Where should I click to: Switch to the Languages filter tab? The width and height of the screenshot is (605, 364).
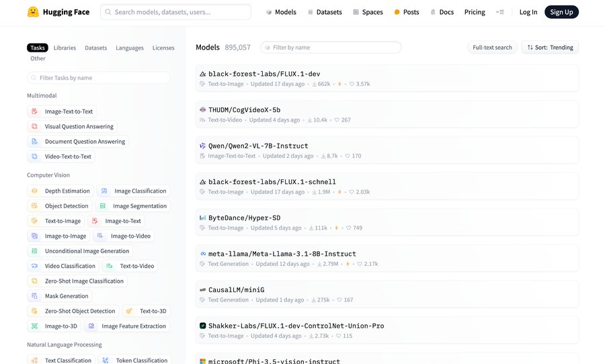click(x=130, y=48)
